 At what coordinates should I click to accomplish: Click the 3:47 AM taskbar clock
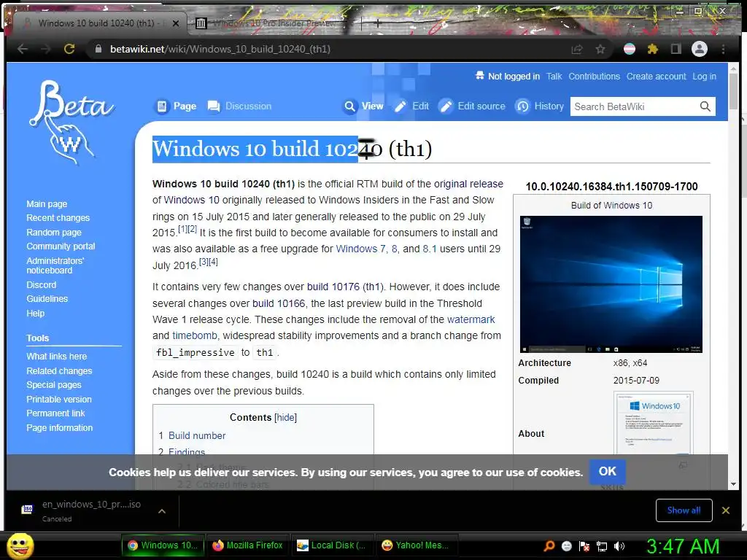pos(682,546)
